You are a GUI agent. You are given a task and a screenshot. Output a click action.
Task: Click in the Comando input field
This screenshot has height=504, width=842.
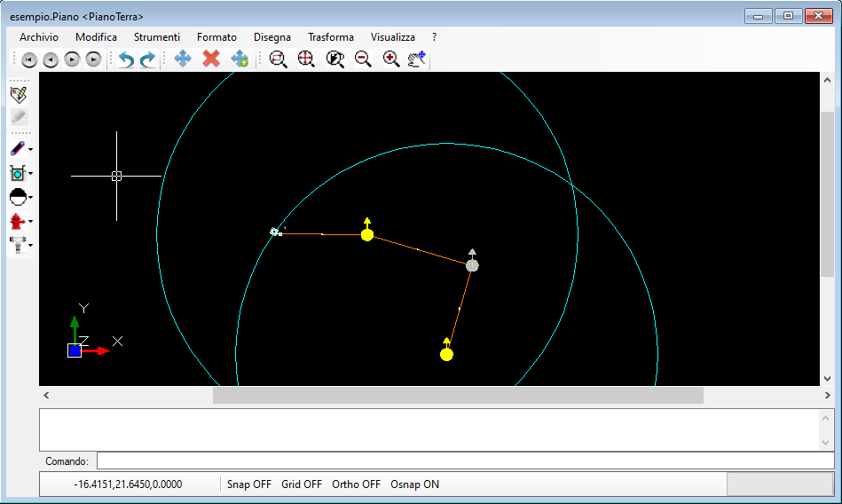tap(465, 461)
